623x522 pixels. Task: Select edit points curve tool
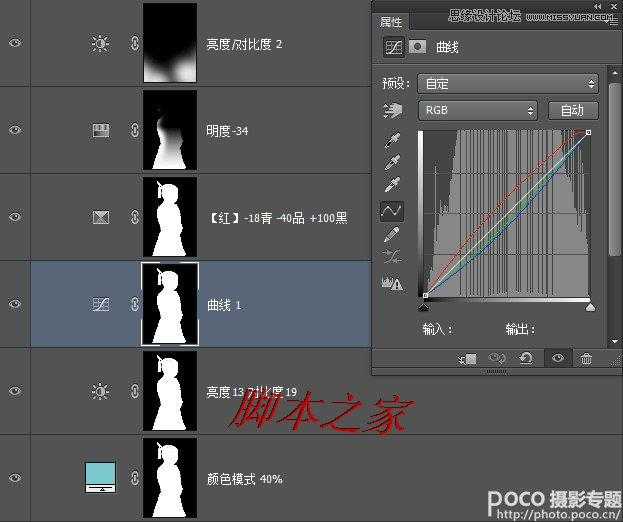click(392, 211)
